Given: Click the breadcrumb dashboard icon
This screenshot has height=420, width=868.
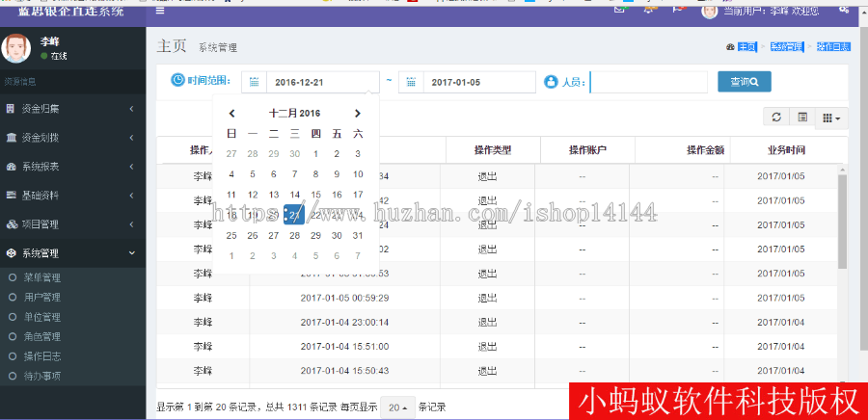Looking at the screenshot, I should 730,47.
